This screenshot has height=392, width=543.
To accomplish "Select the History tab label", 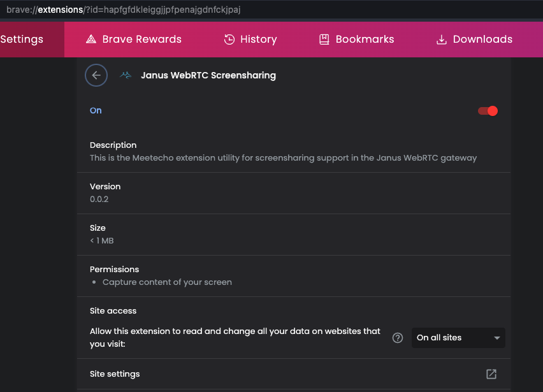I will 258,40.
